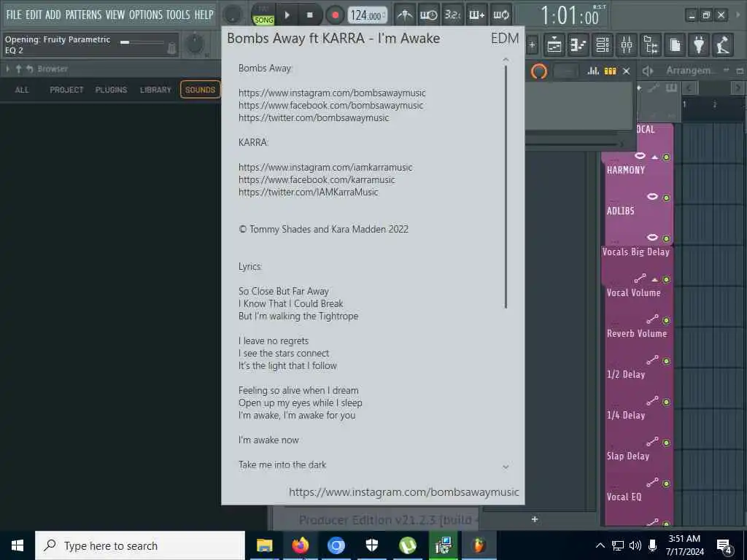Click the plus button left of the Playlist icon

(532, 45)
